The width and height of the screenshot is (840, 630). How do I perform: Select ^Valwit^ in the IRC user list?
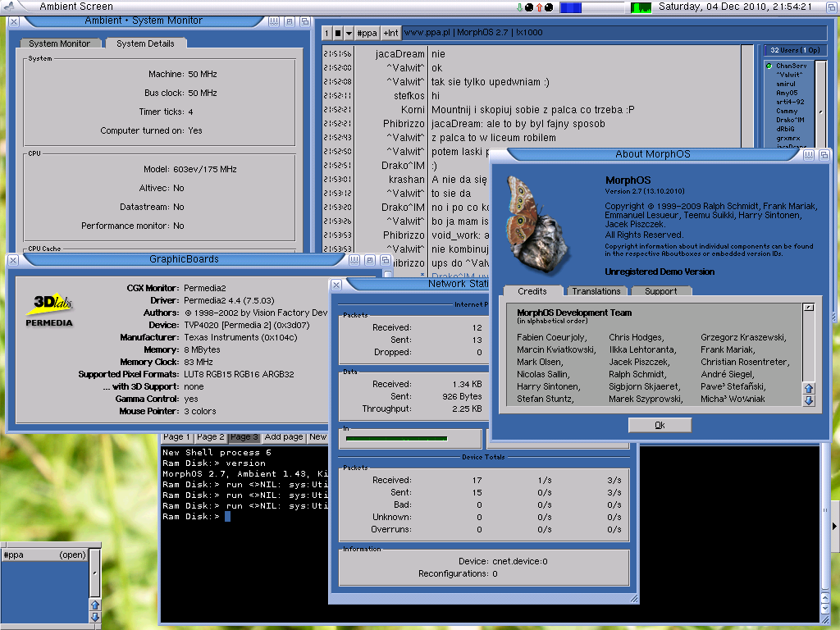click(x=790, y=75)
